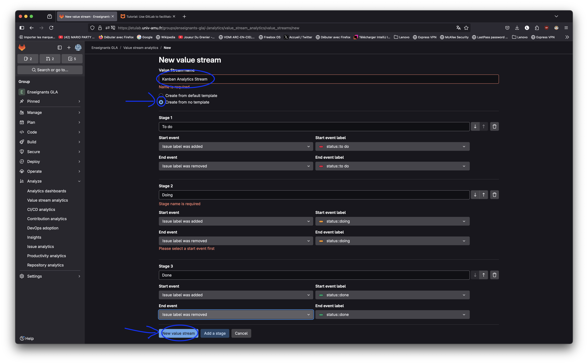
Task: Click the browser address bar URL
Action: 208,28
